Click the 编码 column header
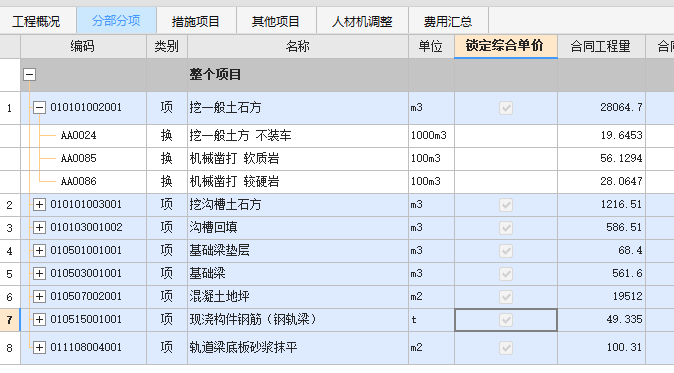 (83, 46)
